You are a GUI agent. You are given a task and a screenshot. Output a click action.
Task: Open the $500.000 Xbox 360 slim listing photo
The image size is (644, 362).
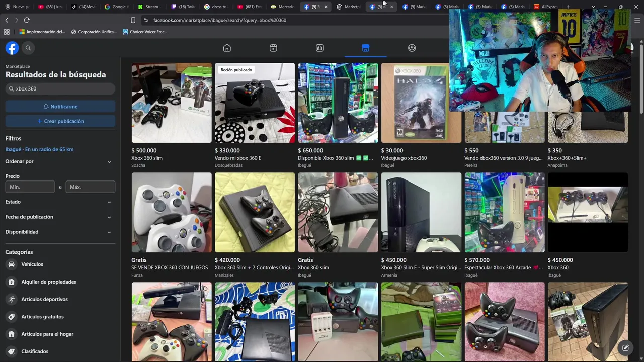[x=172, y=103]
